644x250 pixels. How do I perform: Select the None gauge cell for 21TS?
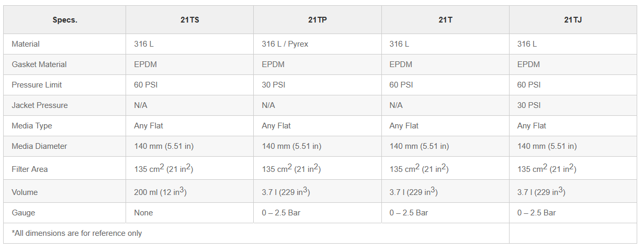(x=143, y=213)
